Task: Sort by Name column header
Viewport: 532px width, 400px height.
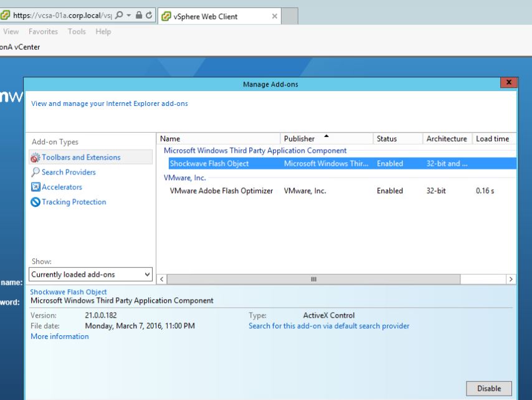Action: pyautogui.click(x=218, y=139)
